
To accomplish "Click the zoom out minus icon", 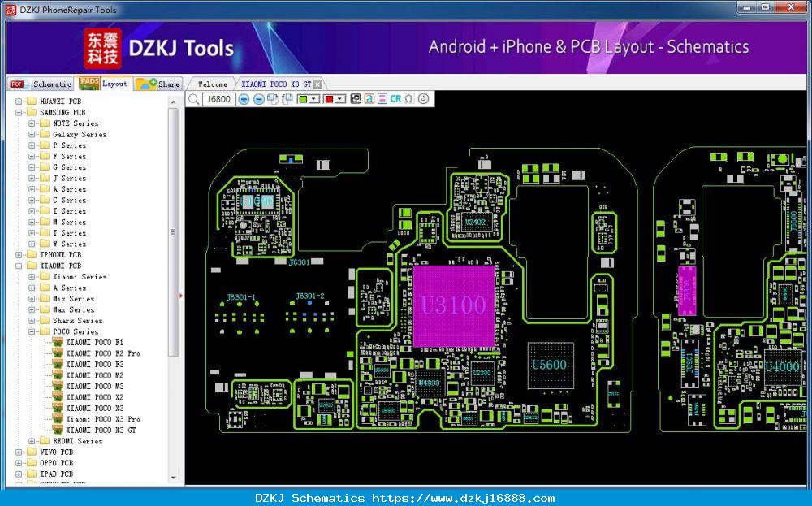I will click(x=259, y=99).
